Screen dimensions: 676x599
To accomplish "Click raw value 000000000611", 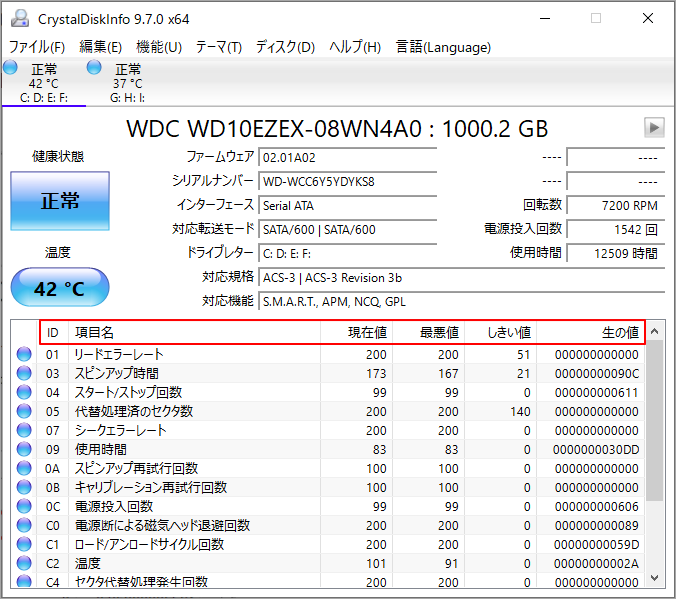I will (597, 392).
